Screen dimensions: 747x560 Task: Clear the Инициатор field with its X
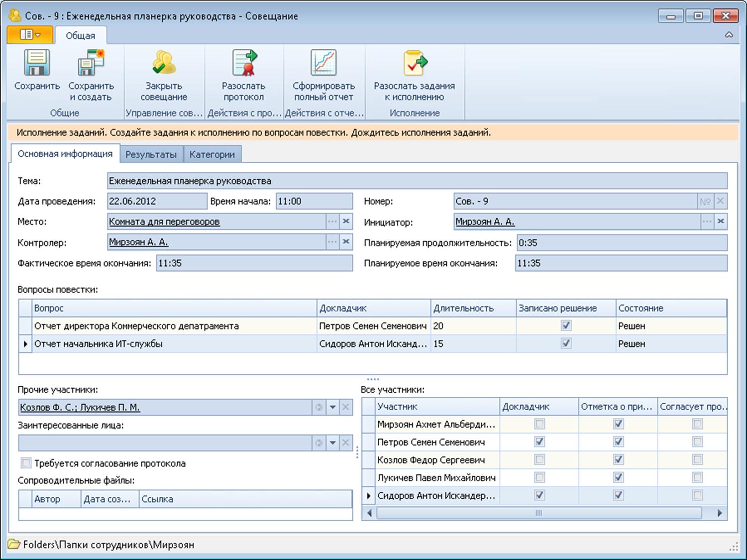(721, 222)
